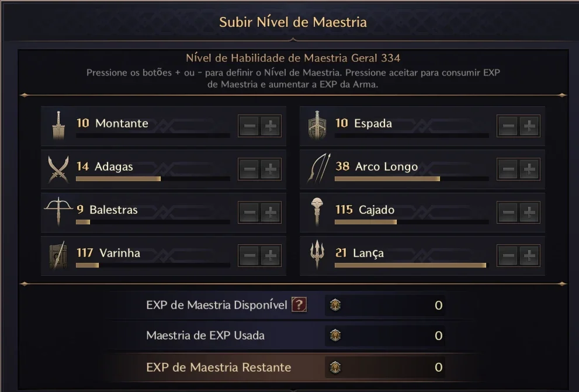Decrease Adagas mastery level with minus

(x=249, y=169)
